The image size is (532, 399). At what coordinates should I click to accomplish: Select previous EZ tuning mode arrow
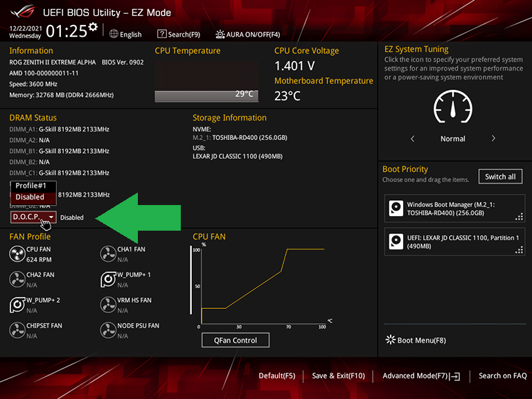[413, 139]
